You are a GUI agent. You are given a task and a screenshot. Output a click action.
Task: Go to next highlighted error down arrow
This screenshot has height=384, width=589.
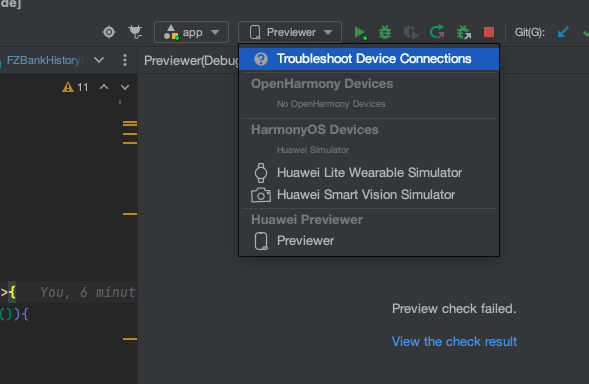[125, 87]
